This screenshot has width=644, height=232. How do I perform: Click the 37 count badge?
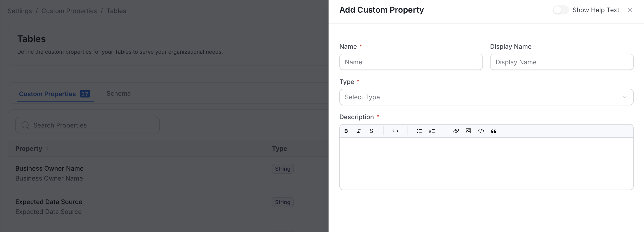[85, 94]
